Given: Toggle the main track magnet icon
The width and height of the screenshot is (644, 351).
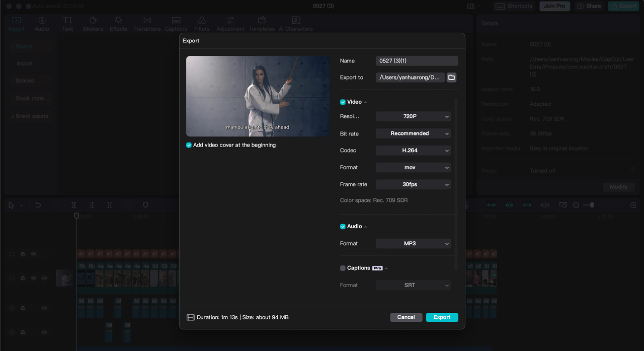Looking at the screenshot, I should click(492, 205).
